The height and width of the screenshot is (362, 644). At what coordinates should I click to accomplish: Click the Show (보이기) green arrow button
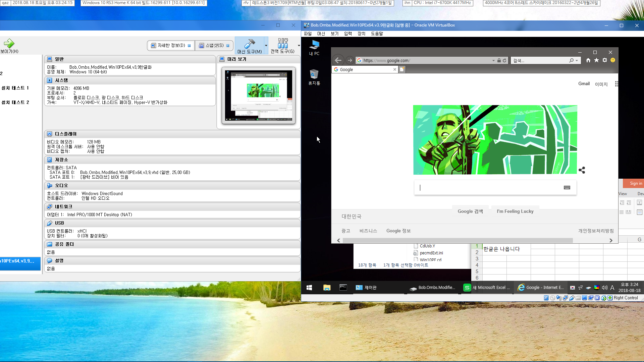coord(9,46)
